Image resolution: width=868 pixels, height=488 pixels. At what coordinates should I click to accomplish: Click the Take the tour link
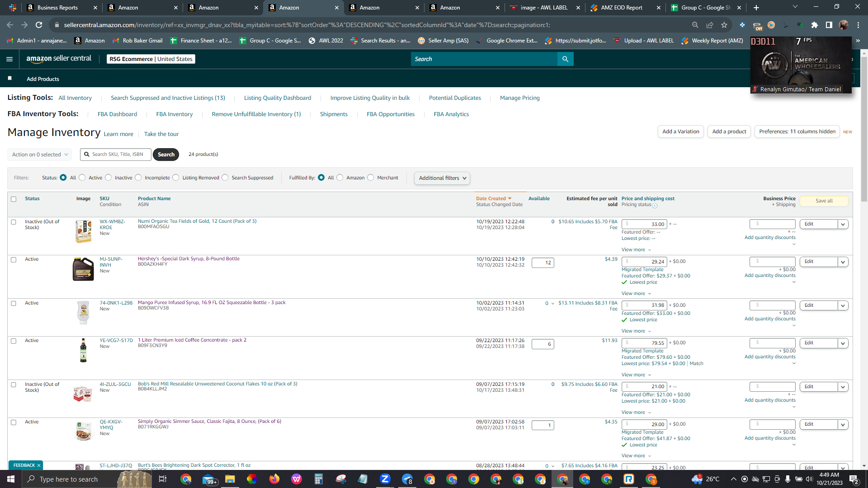click(161, 134)
